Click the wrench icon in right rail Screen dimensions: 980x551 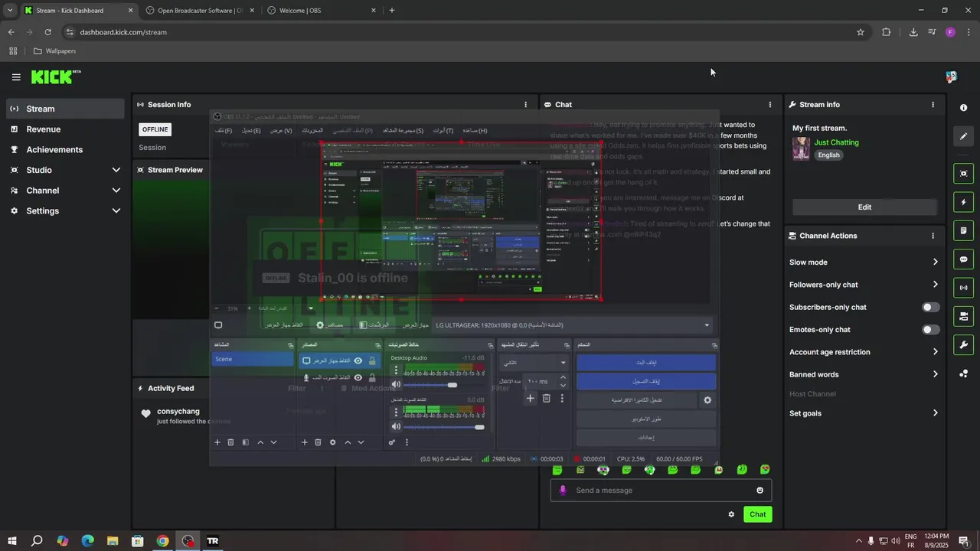[x=964, y=344]
